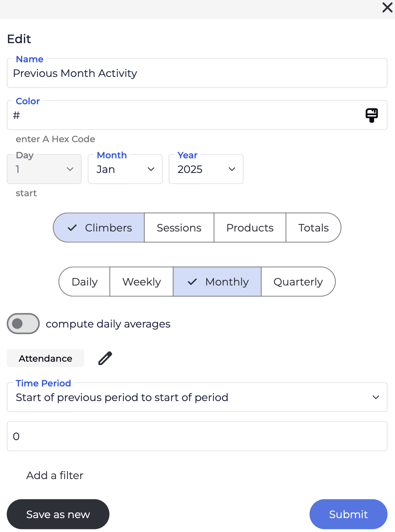Click the Save as new button
395x532 pixels.
58,514
